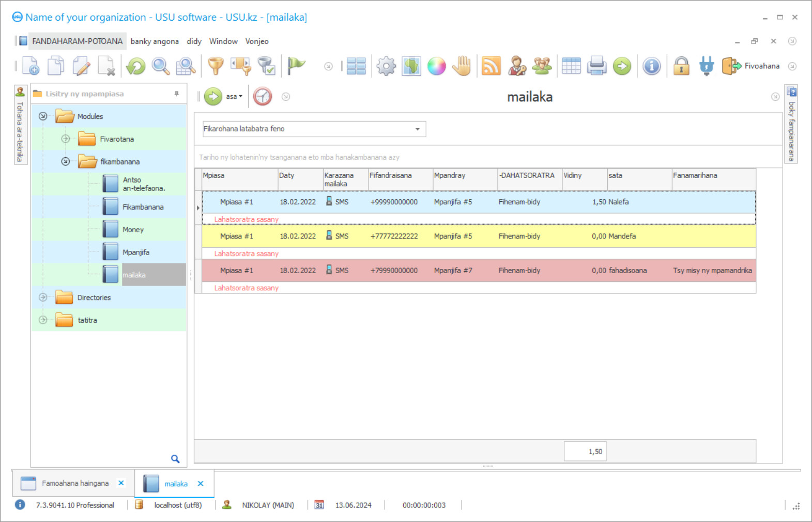Expand the Directories folder node

pos(43,297)
